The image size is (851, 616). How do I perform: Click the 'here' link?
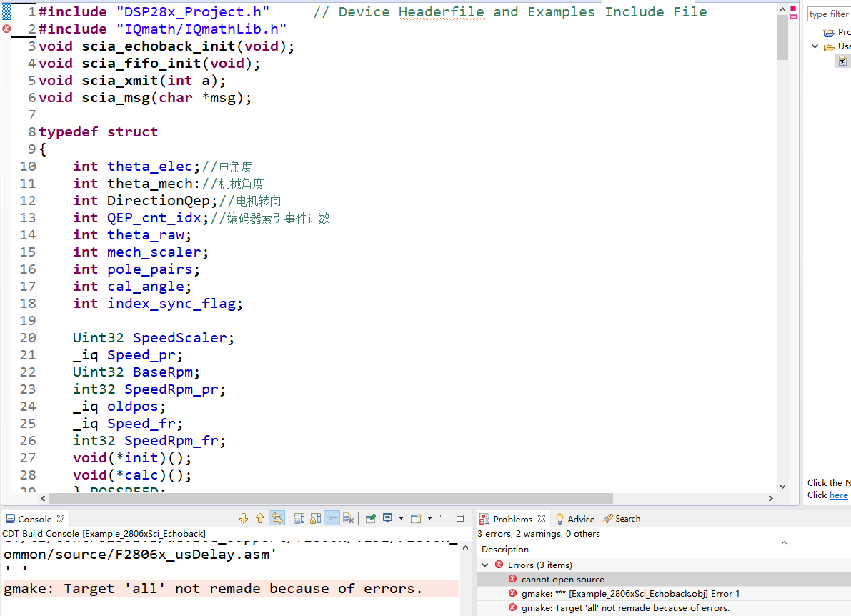click(x=838, y=495)
